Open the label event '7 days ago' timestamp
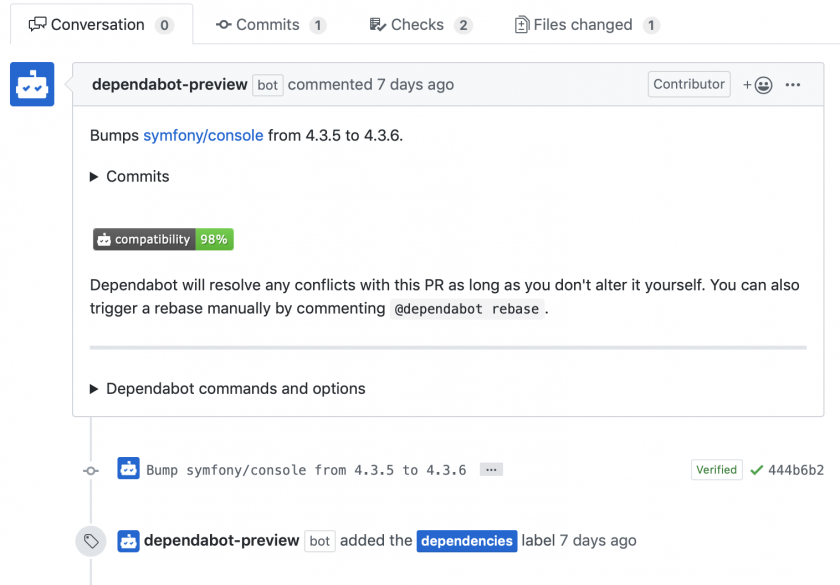 (x=598, y=541)
